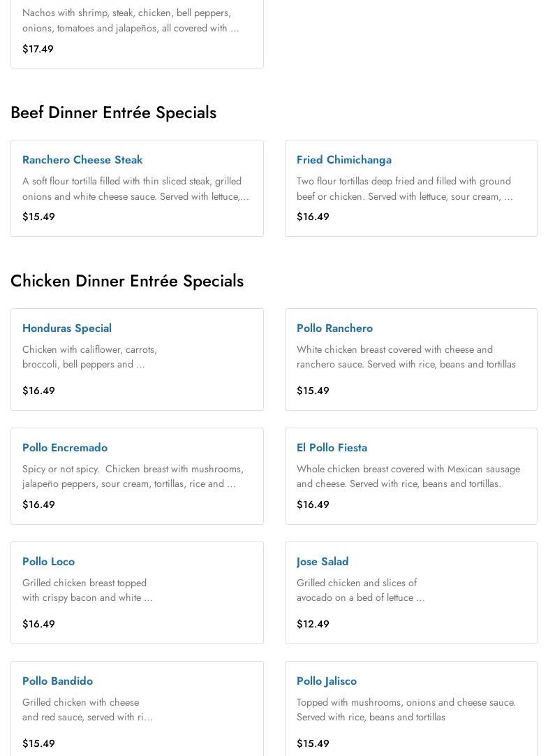This screenshot has height=756, width=548.
Task: Click the Pollo Ranchero description text
Action: 406,357
